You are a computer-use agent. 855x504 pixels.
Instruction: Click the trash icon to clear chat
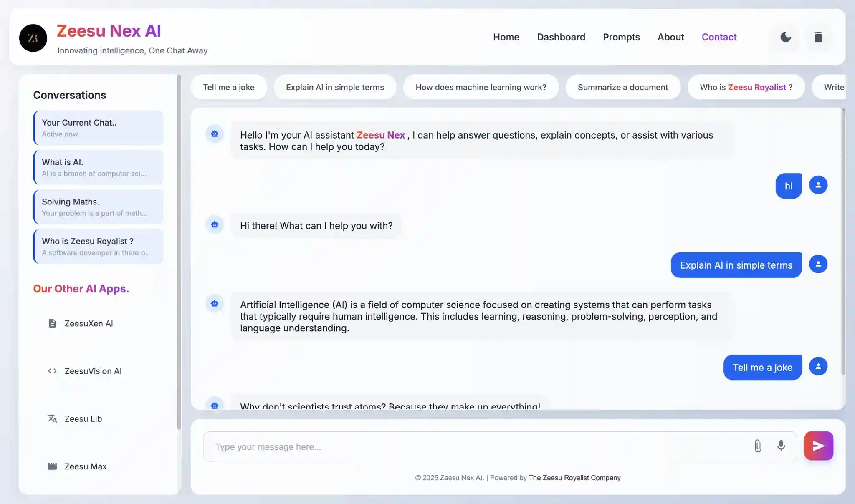(x=818, y=37)
